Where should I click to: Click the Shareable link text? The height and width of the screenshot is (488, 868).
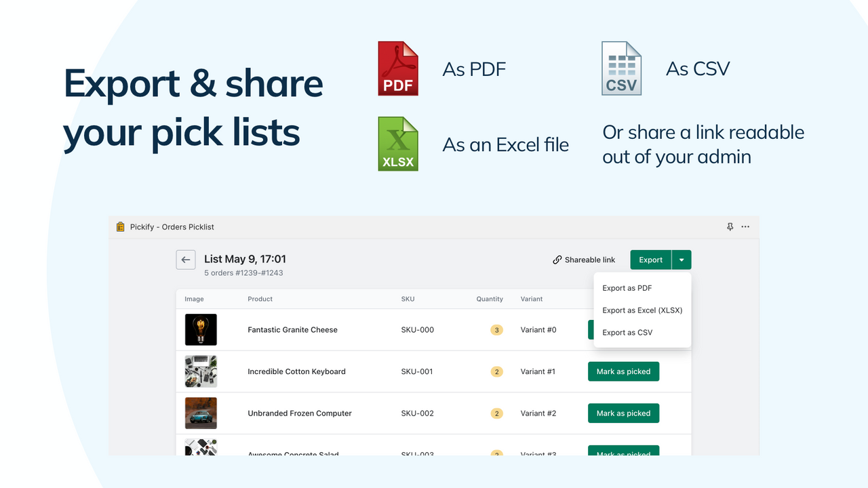point(589,260)
